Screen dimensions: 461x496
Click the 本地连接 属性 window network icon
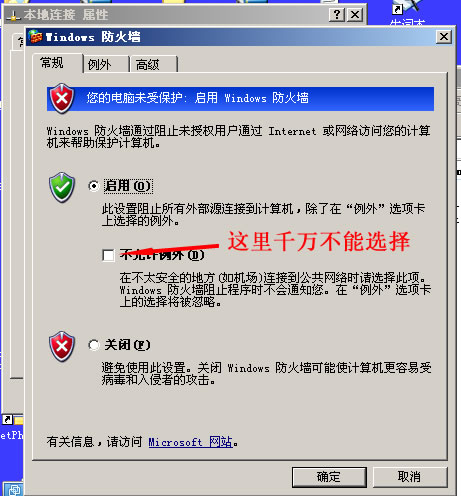[x=13, y=15]
